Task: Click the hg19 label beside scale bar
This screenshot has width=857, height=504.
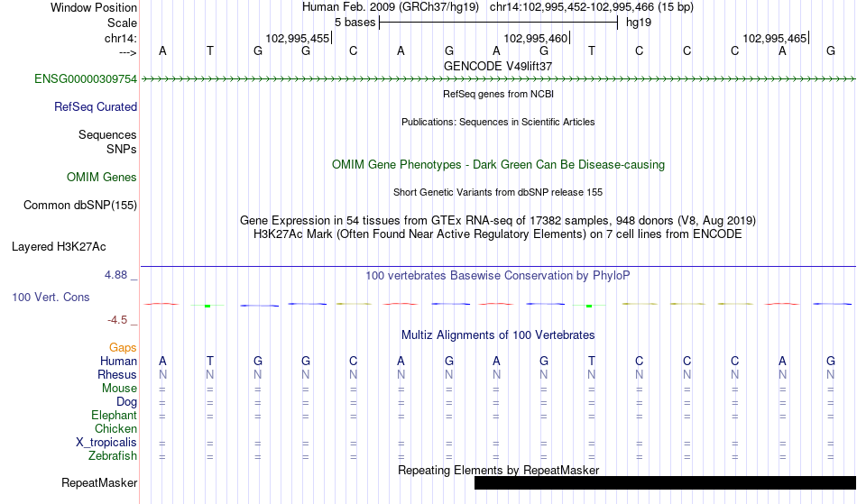Action: pos(639,23)
